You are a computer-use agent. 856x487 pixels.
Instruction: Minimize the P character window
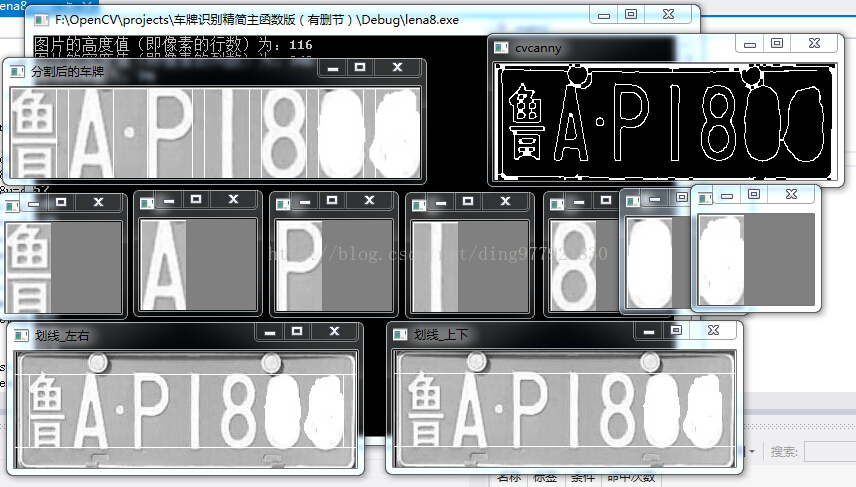(x=305, y=201)
